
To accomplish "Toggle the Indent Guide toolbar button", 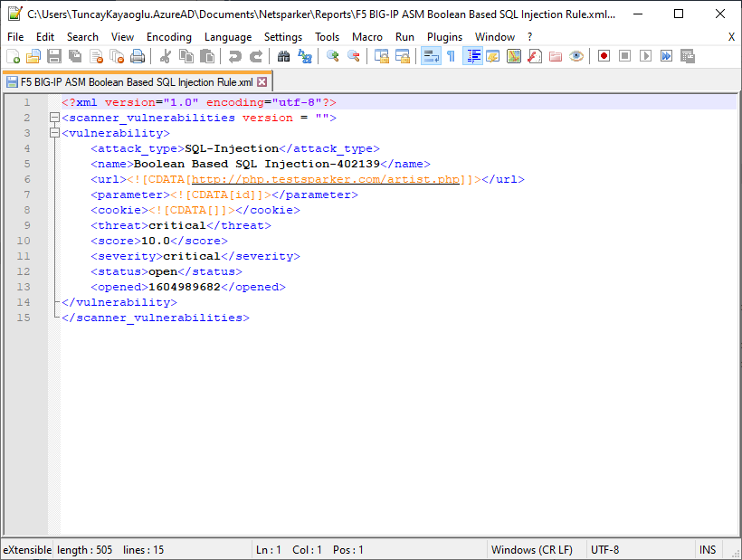I will [472, 56].
